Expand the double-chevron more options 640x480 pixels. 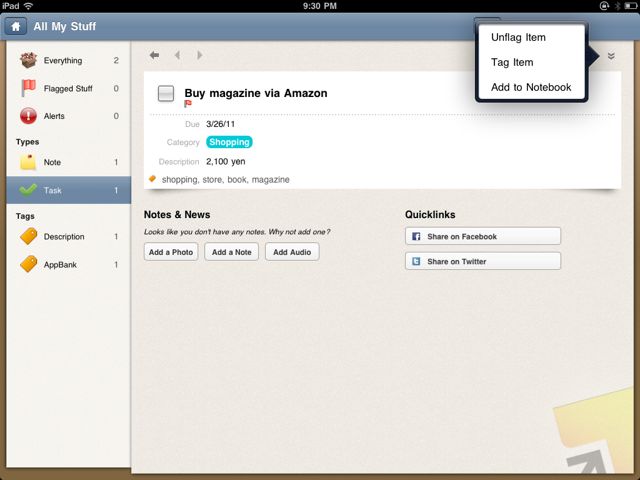[611, 56]
